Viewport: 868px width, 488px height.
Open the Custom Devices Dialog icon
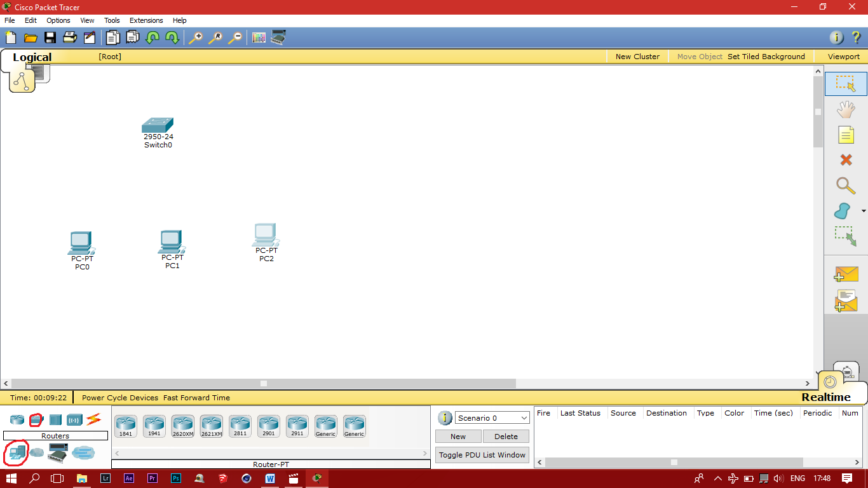point(278,37)
